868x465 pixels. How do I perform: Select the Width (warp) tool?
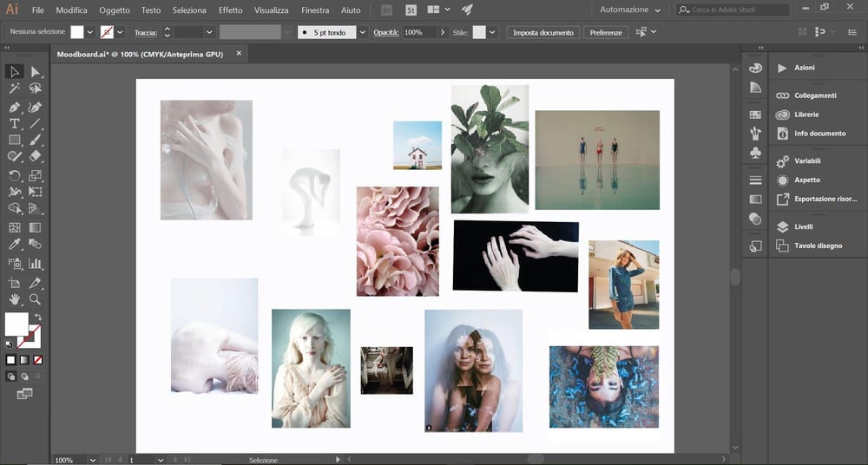pos(15,192)
